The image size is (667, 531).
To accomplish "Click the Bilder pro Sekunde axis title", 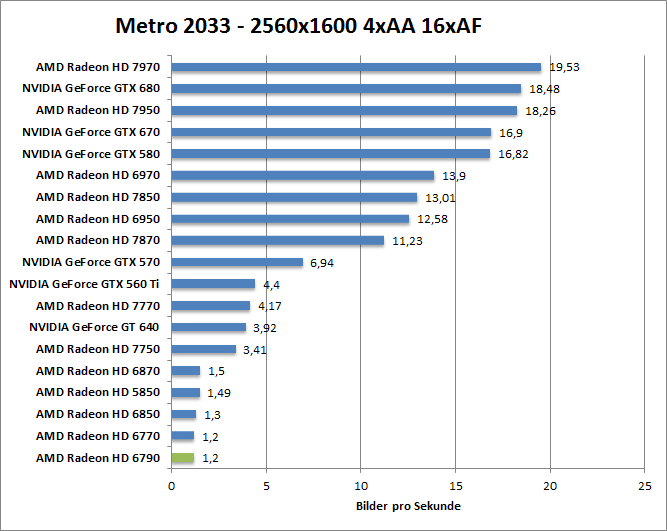I will (x=408, y=506).
